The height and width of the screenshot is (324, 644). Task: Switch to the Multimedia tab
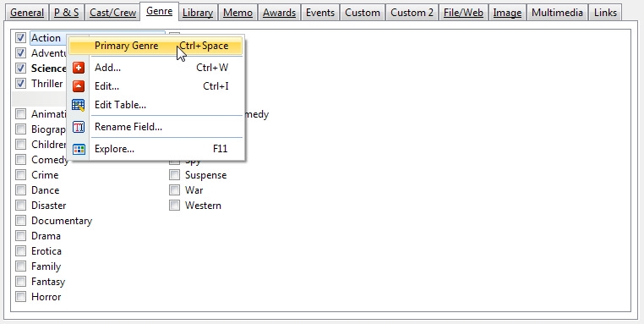coord(557,13)
